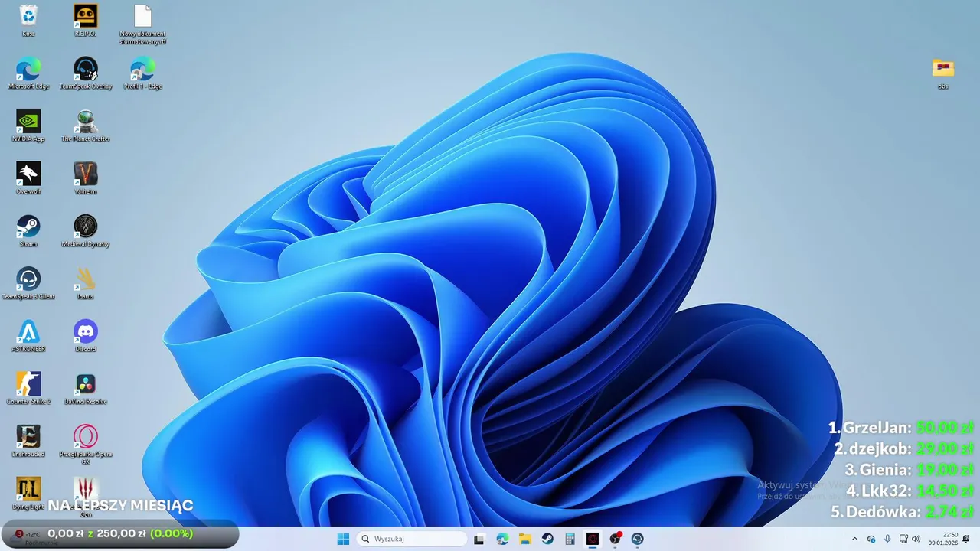Open the Kosz recycle bin desktop icon
This screenshot has width=980, height=551.
click(28, 21)
